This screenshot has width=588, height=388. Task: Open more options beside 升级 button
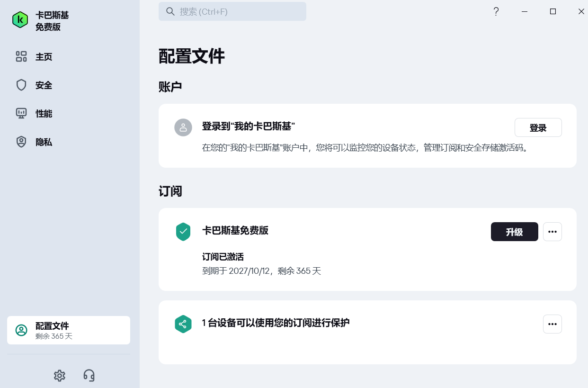click(552, 232)
